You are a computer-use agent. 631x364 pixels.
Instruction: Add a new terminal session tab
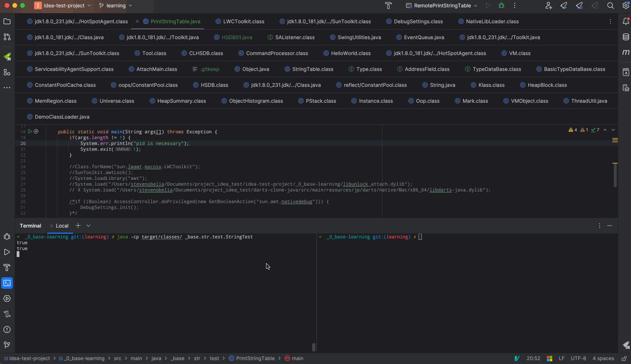(78, 226)
